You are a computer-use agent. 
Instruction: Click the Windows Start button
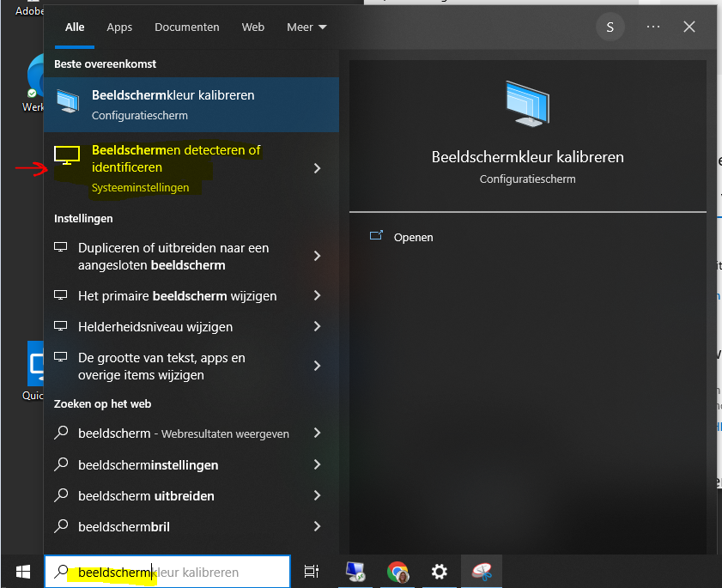coord(21,571)
